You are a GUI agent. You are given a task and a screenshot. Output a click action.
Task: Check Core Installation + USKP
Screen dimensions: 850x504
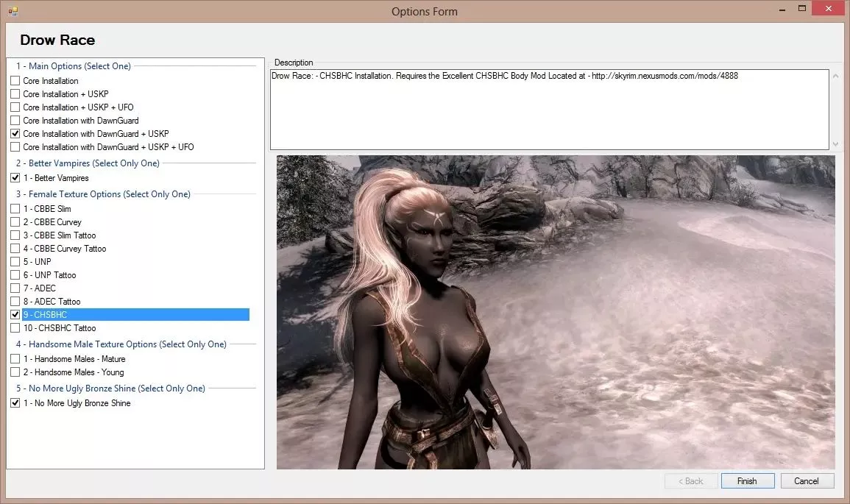[x=15, y=93]
